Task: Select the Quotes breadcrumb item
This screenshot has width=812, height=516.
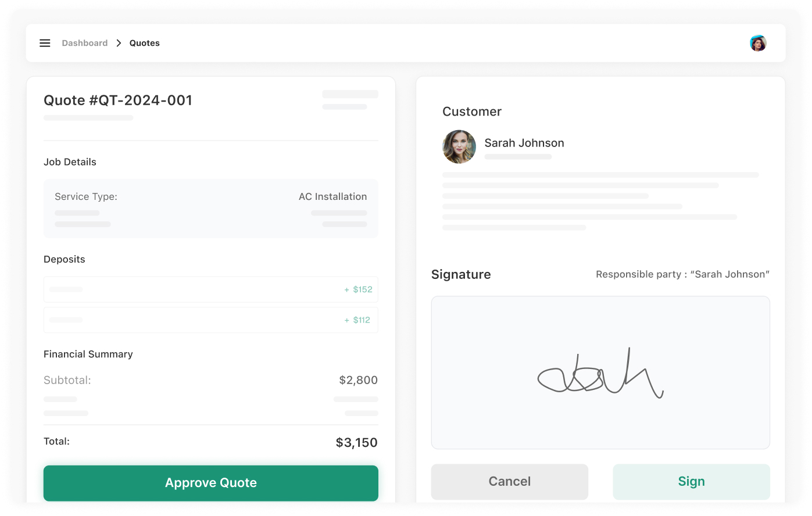Action: (x=144, y=43)
